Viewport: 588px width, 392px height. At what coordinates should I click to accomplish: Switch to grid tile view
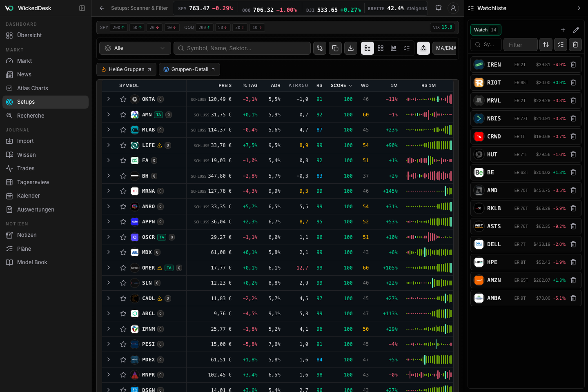pyautogui.click(x=381, y=48)
